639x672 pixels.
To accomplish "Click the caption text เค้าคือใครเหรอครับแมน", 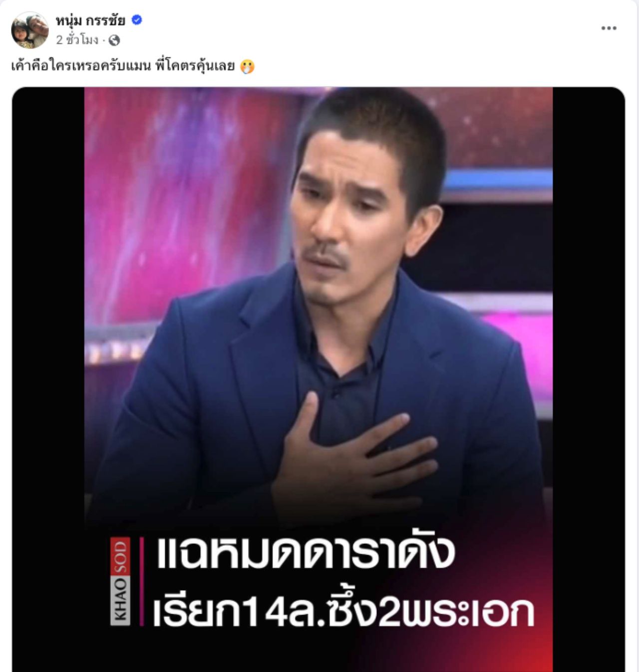I will pos(81,66).
